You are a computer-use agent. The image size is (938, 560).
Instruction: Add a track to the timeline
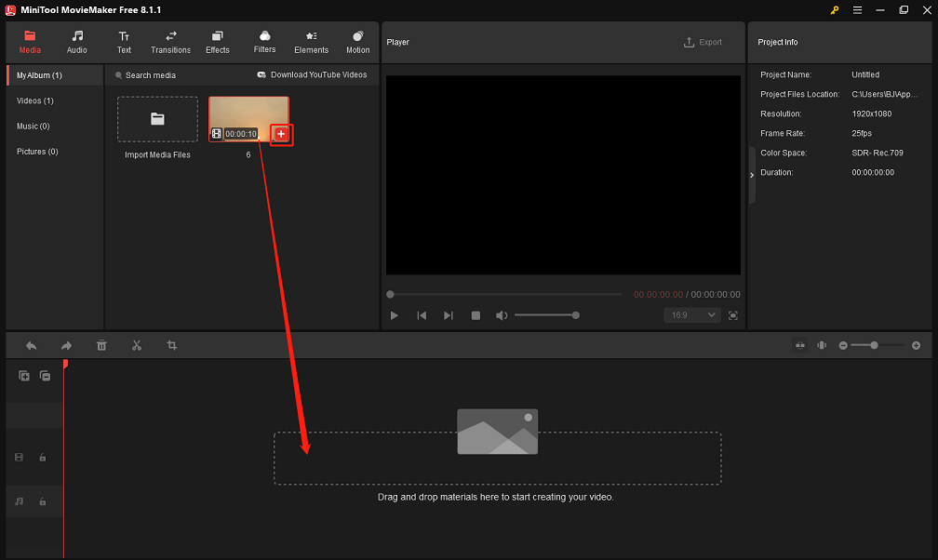(x=24, y=376)
